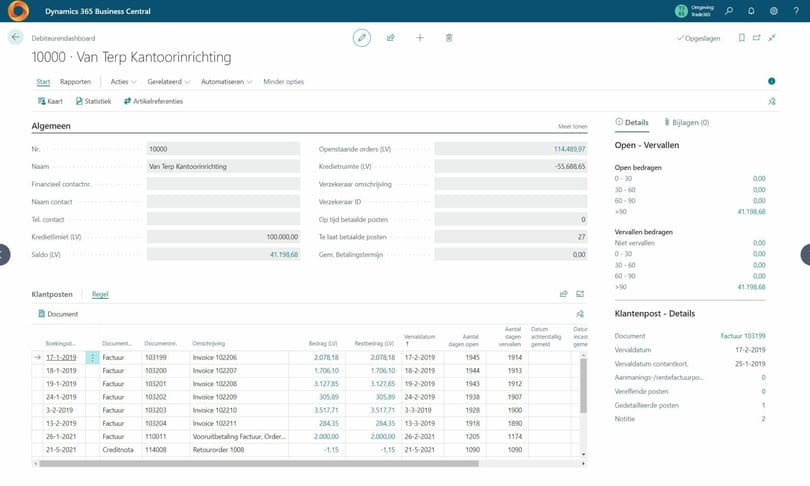Open the settings gear
810x486 pixels.
pos(773,11)
